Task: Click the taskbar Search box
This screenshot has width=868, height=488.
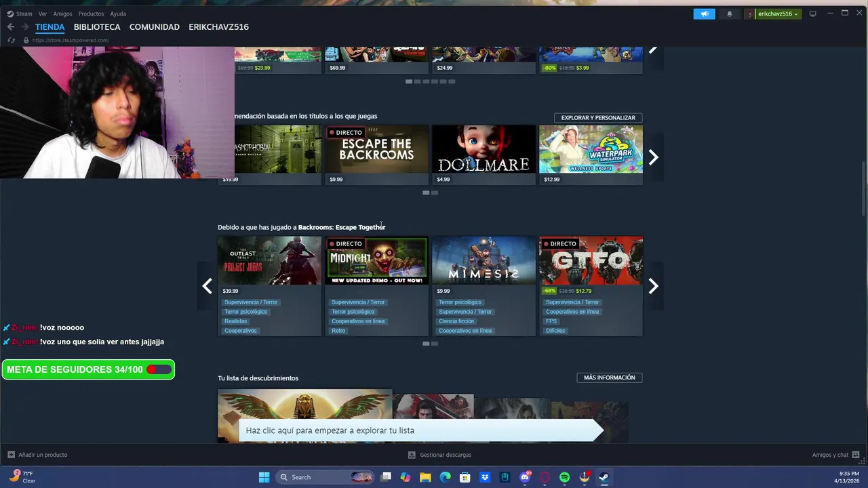Action: (325, 477)
